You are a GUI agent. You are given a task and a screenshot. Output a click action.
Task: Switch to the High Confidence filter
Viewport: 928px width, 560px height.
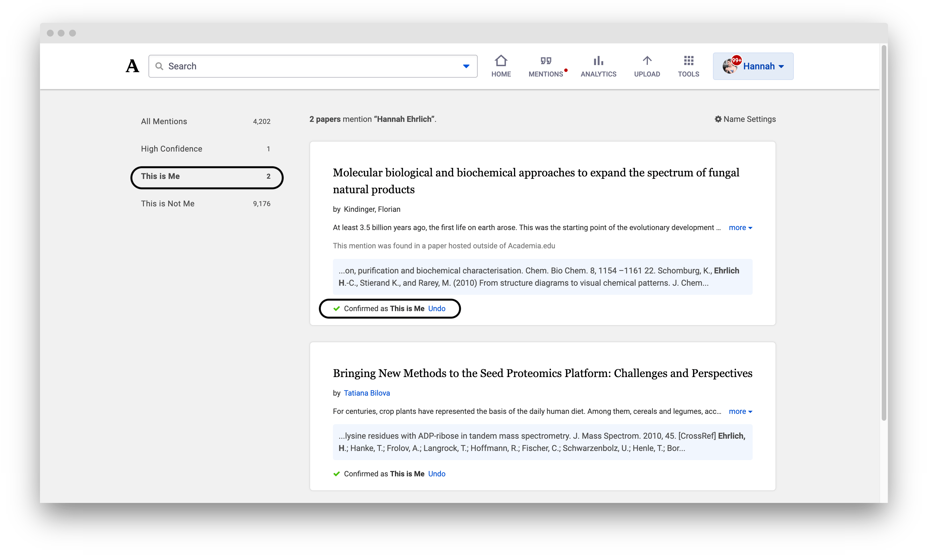coord(171,149)
